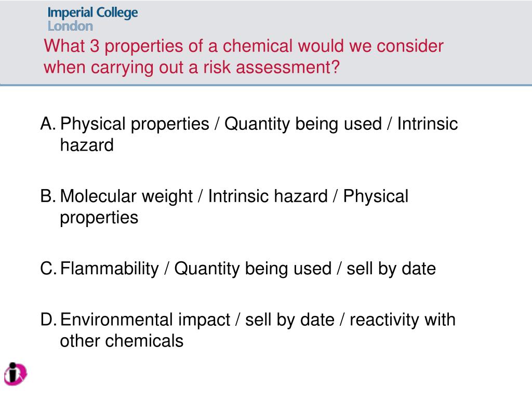Select answer letter D.
This screenshot has height=399, width=532.
48,320
